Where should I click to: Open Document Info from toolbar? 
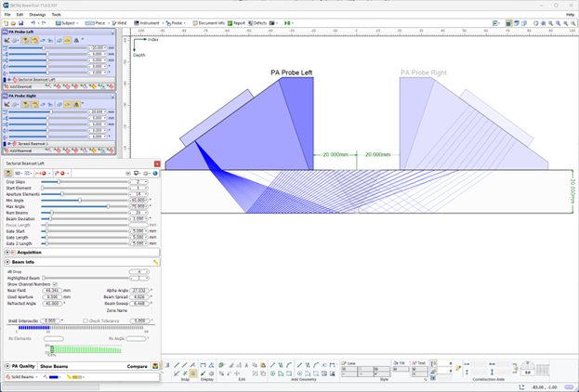[210, 22]
